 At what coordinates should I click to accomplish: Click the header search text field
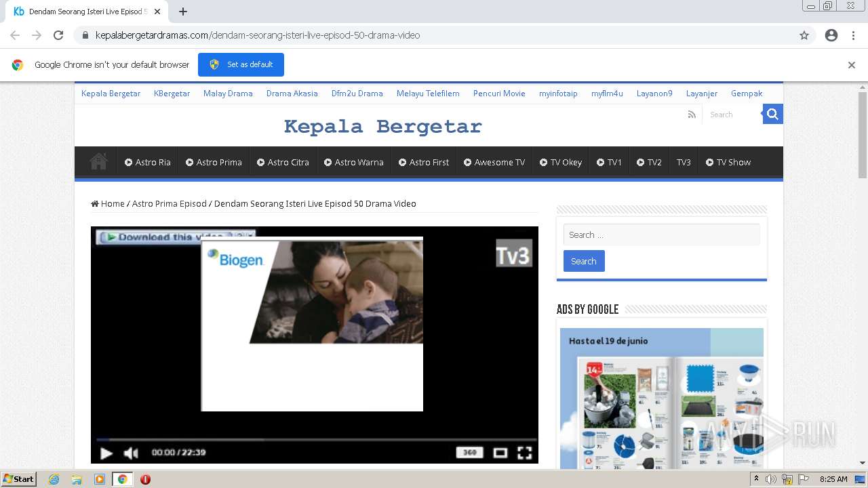click(732, 115)
